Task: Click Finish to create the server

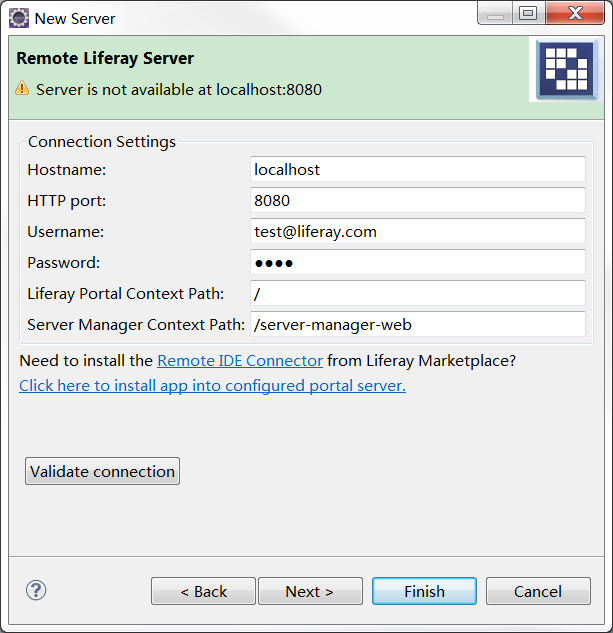Action: coord(424,591)
